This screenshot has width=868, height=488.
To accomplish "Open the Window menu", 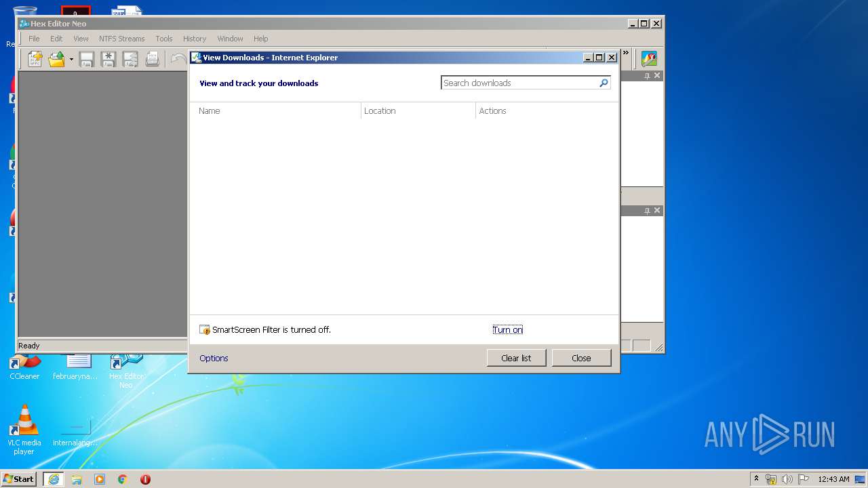I will pos(230,39).
